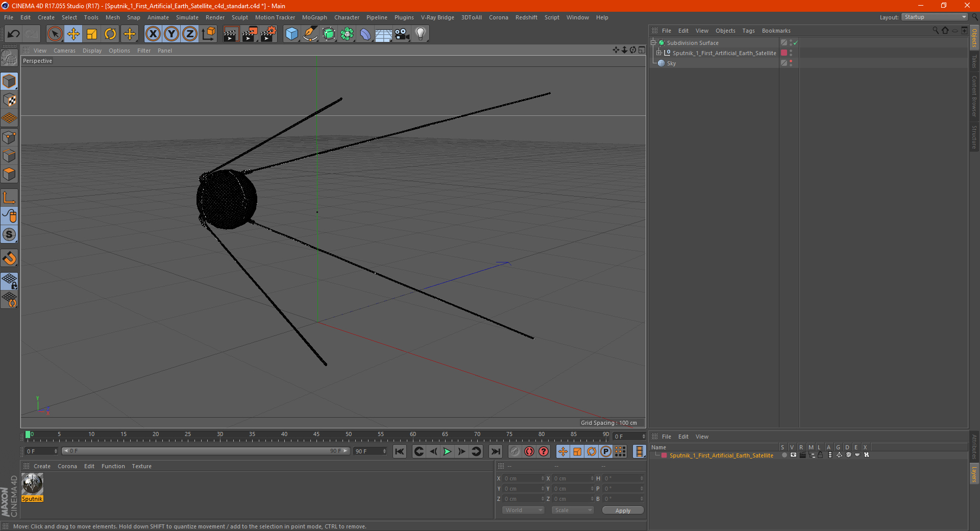This screenshot has height=531, width=980.
Task: Click the Undo arrow icon
Action: tap(14, 34)
